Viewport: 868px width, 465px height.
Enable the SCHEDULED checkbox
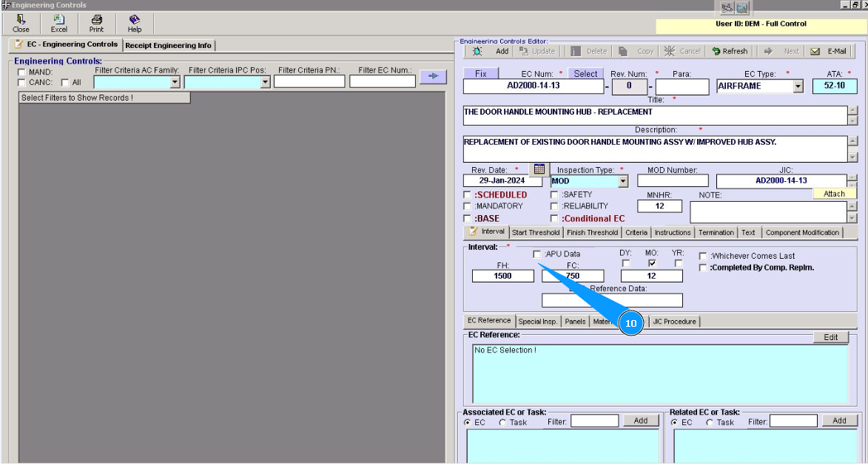[x=467, y=195]
